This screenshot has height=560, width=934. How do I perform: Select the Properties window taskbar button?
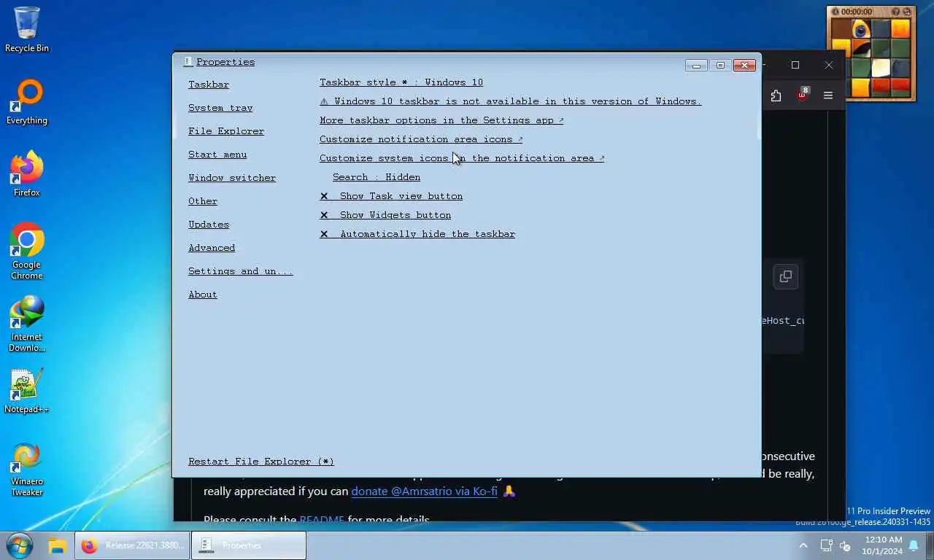tap(249, 545)
